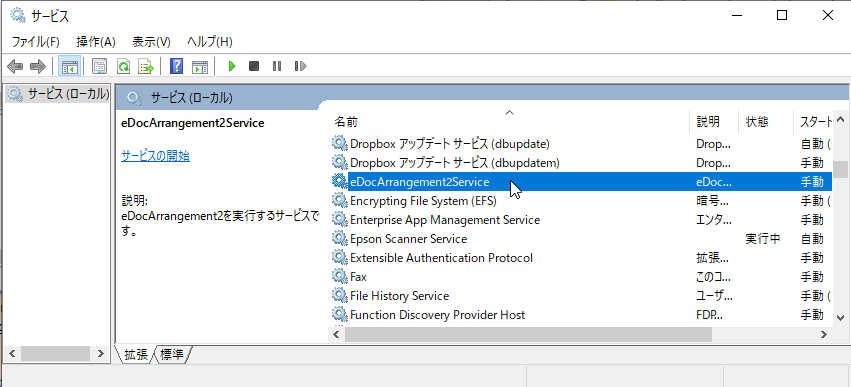The width and height of the screenshot is (851, 387).
Task: Select サービス (ローカル) in the tree
Action: tap(59, 94)
